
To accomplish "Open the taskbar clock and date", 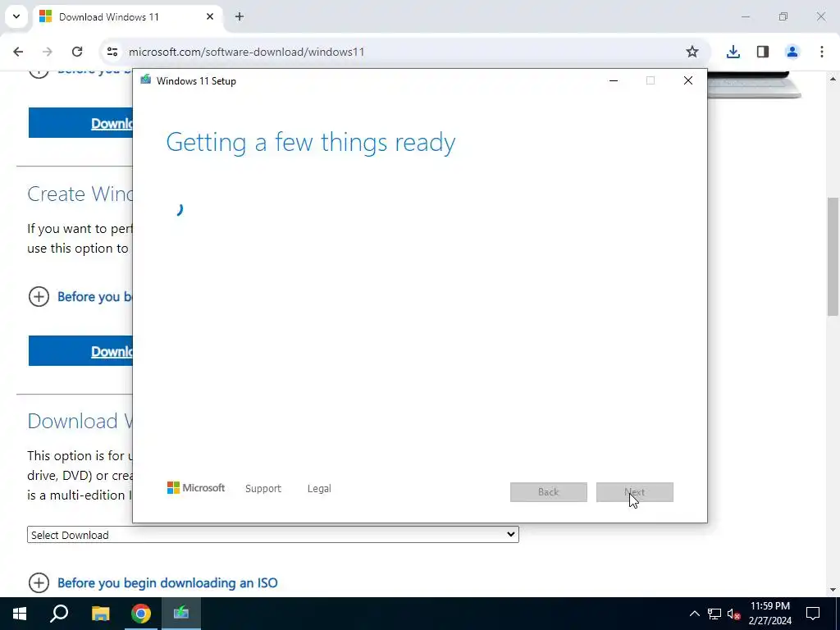I will pos(770,614).
